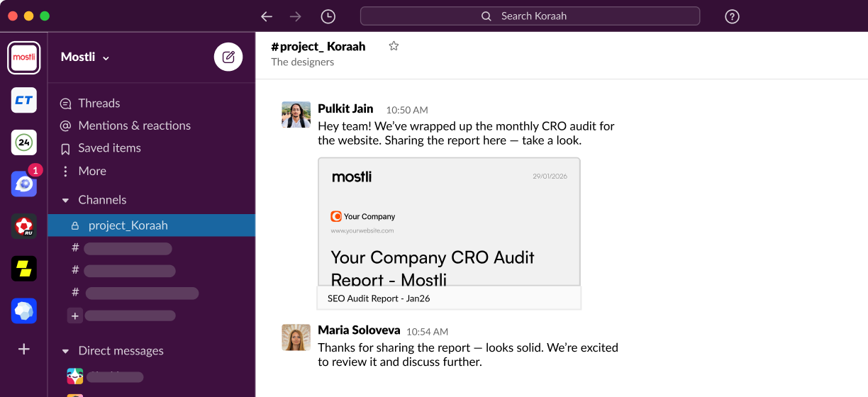The height and width of the screenshot is (397, 868).
Task: Open Pulkit Jain's profile picture
Action: (296, 114)
